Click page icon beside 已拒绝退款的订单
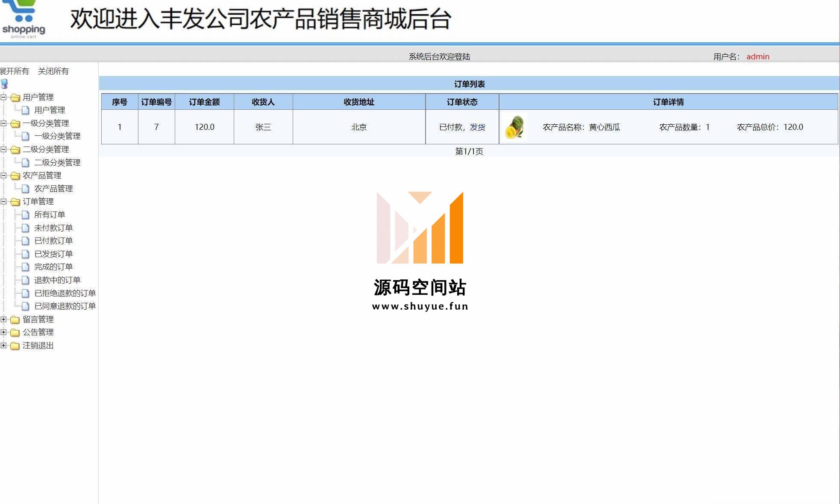Screen dimensions: 840x504 point(26,293)
